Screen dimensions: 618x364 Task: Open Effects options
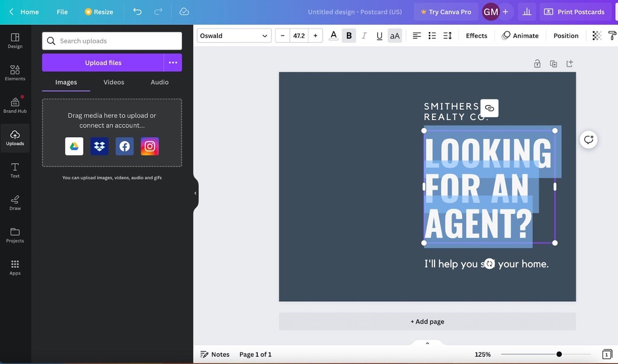pyautogui.click(x=477, y=36)
